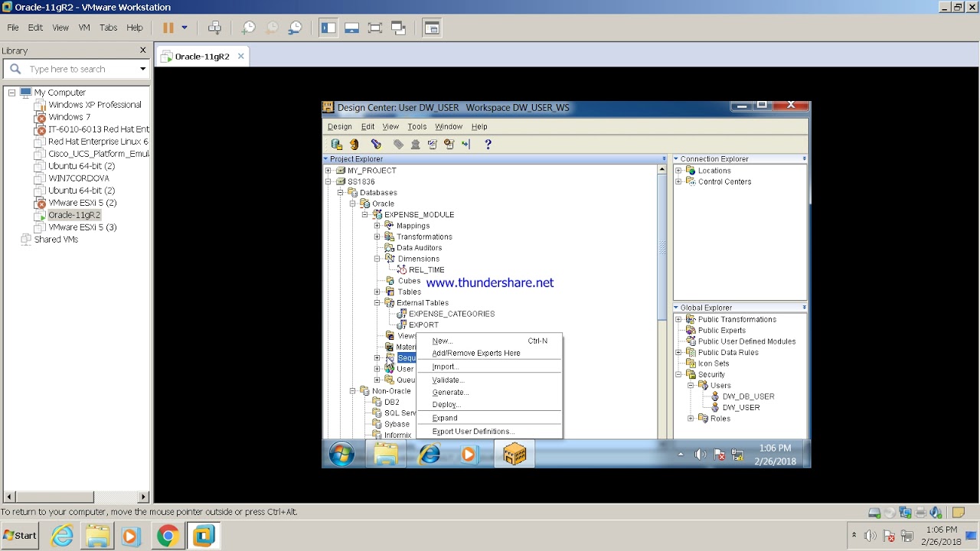Open the power options dropdown arrow
This screenshot has width=980, height=551.
point(184,28)
